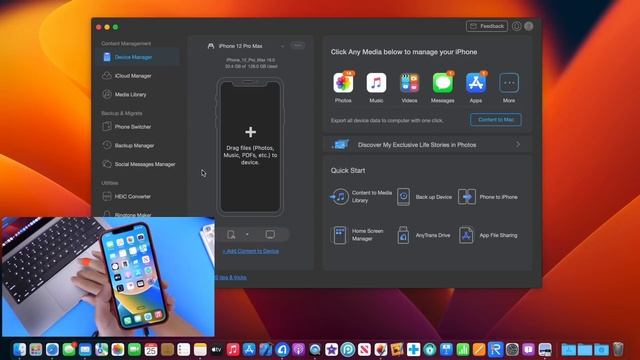Start Back up Device quick action
Image resolution: width=640 pixels, height=360 pixels.
[x=424, y=197]
